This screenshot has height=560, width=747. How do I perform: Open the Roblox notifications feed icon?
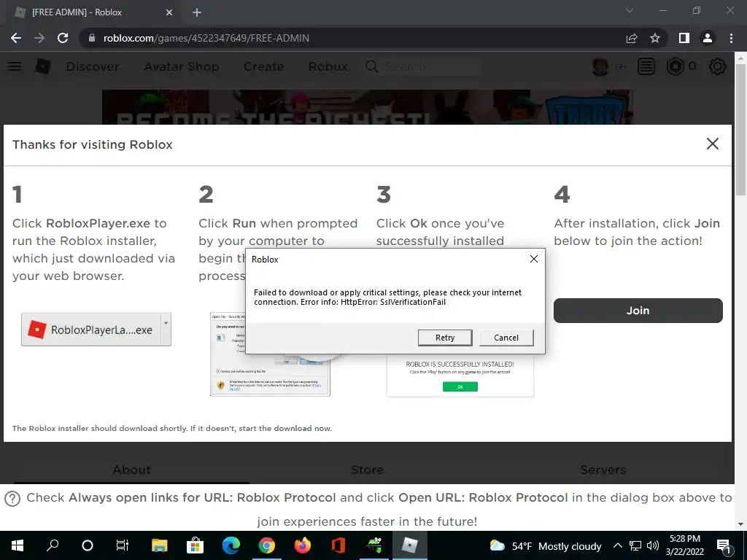pyautogui.click(x=646, y=66)
